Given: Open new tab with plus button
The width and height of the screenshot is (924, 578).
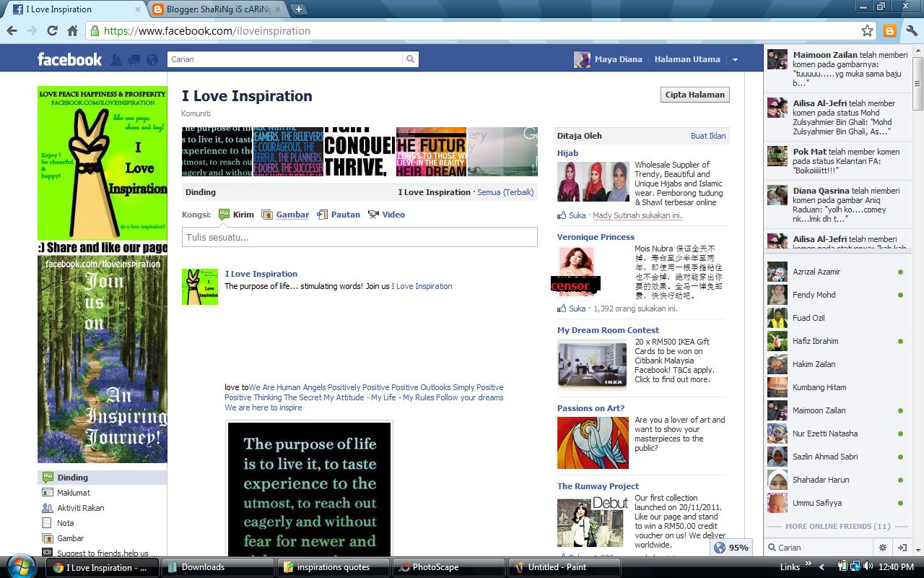Looking at the screenshot, I should click(298, 9).
